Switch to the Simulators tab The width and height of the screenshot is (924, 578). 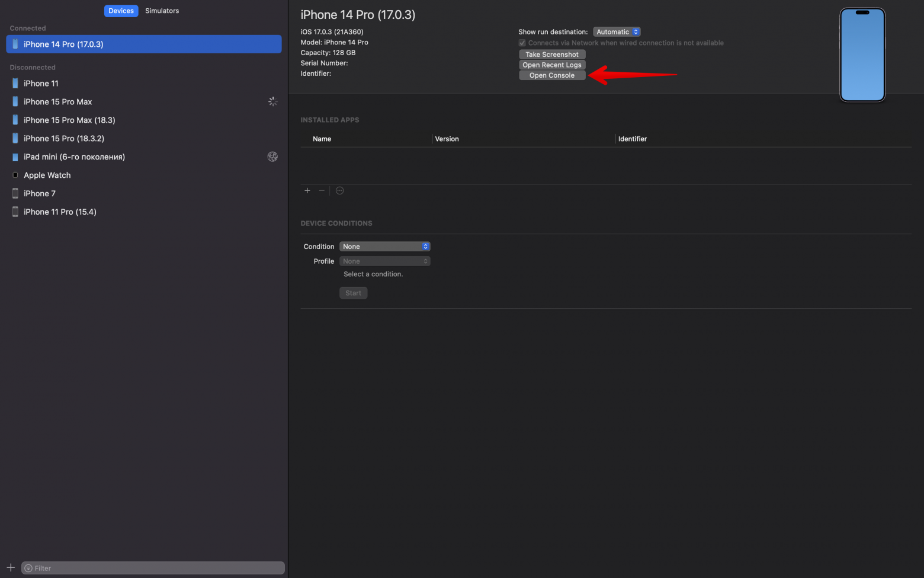[x=162, y=10]
